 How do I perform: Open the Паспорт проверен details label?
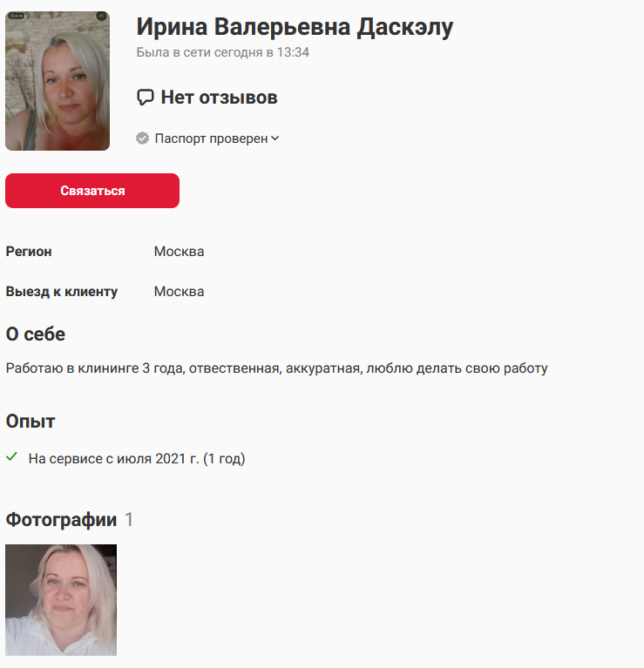(211, 138)
